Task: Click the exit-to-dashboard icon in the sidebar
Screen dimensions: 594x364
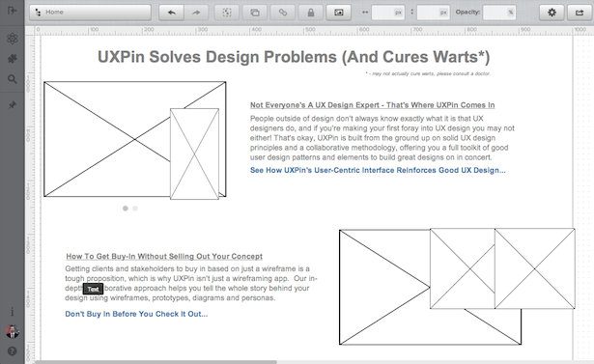Action: (x=12, y=11)
